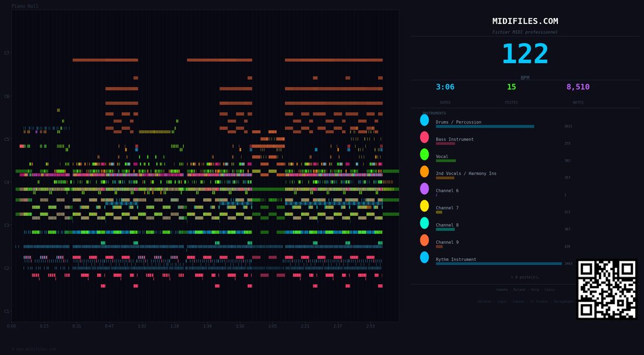This screenshot has height=355, width=644.
Task: Click the yellow Channel 7 color dot
Action: (424, 206)
